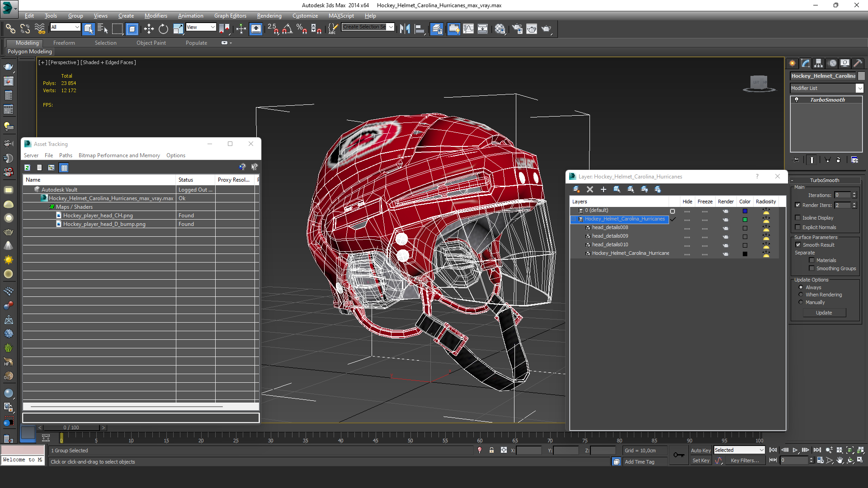Collapse the Hockey_Helmet_Carolina_Hurricanes layer tree
The width and height of the screenshot is (868, 488).
click(x=574, y=219)
